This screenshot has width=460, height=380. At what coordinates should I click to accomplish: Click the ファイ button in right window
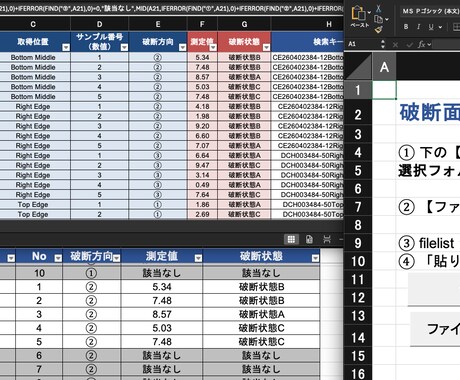(x=435, y=329)
